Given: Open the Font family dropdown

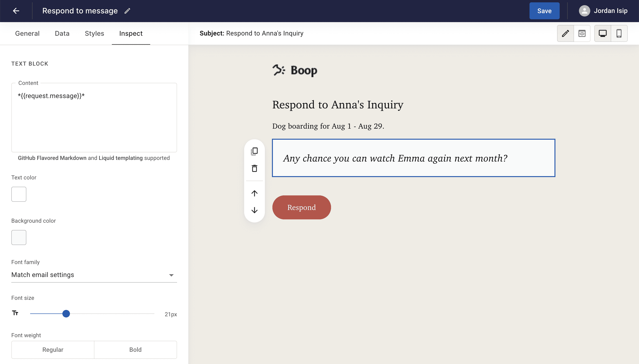Looking at the screenshot, I should (94, 275).
